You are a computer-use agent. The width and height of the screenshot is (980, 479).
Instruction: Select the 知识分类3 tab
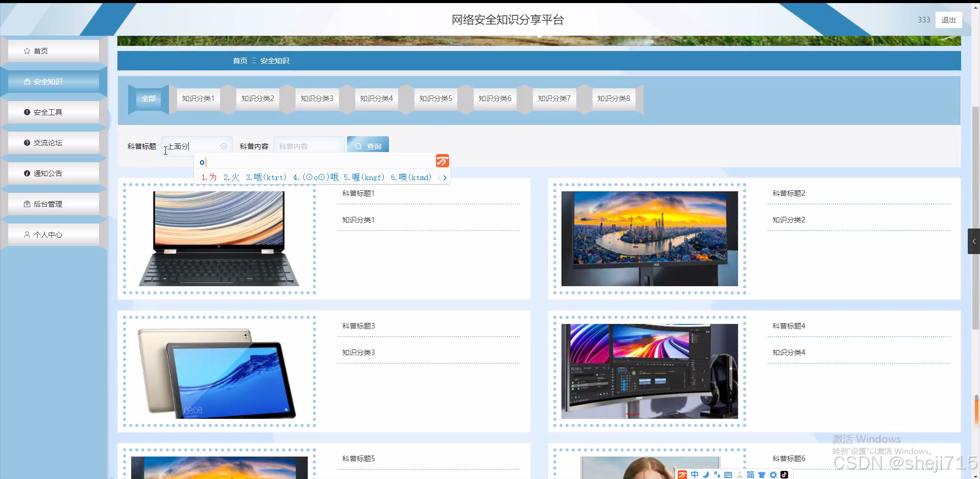point(317,98)
